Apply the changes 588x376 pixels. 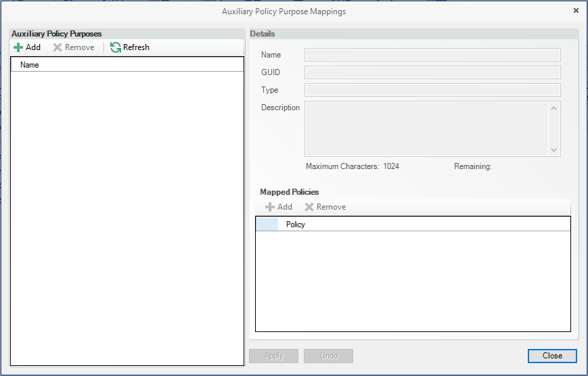click(x=274, y=356)
